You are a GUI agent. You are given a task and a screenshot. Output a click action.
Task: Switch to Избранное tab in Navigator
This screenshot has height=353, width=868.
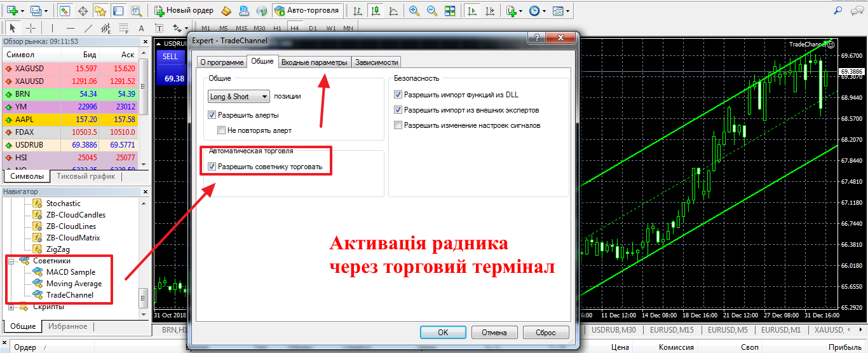point(67,326)
